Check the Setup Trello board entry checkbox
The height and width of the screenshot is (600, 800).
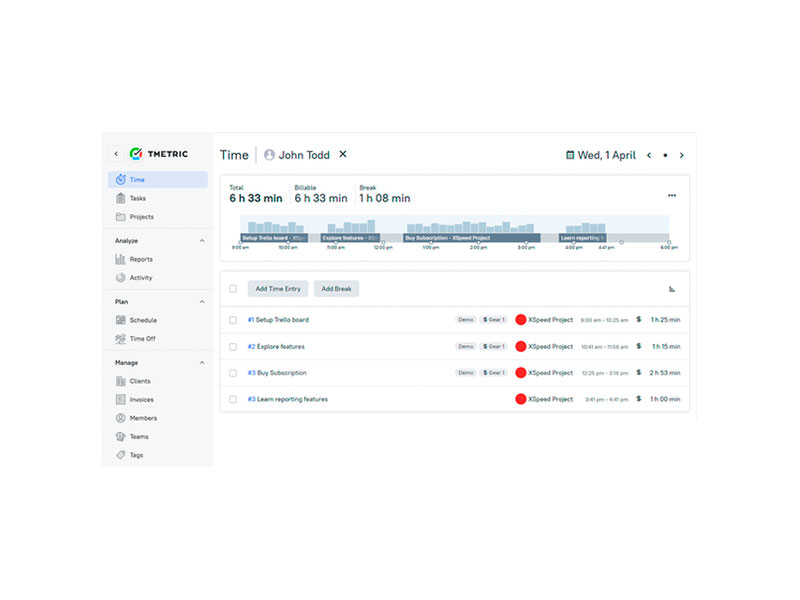pos(233,320)
